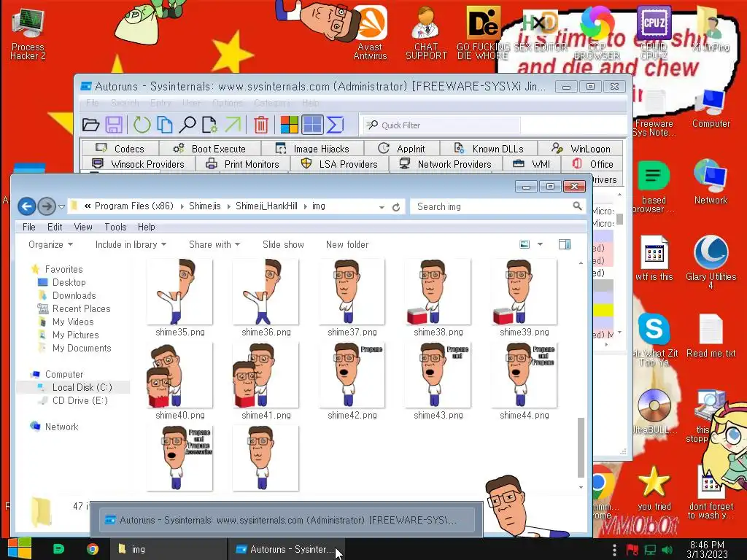
Task: Click the Save floppy icon in Autoruns toolbar
Action: click(114, 125)
